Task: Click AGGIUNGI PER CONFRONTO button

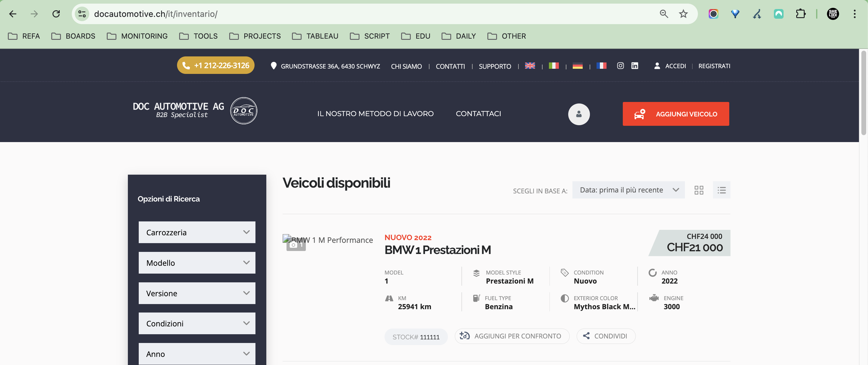Action: [x=512, y=336]
